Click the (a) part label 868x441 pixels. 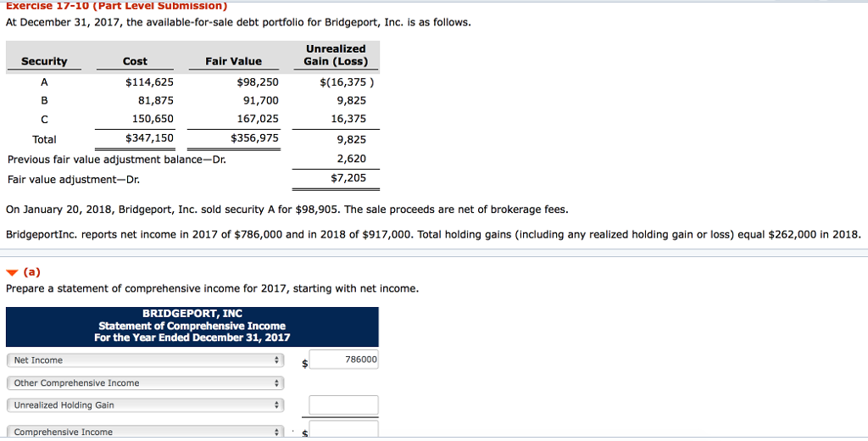click(31, 272)
